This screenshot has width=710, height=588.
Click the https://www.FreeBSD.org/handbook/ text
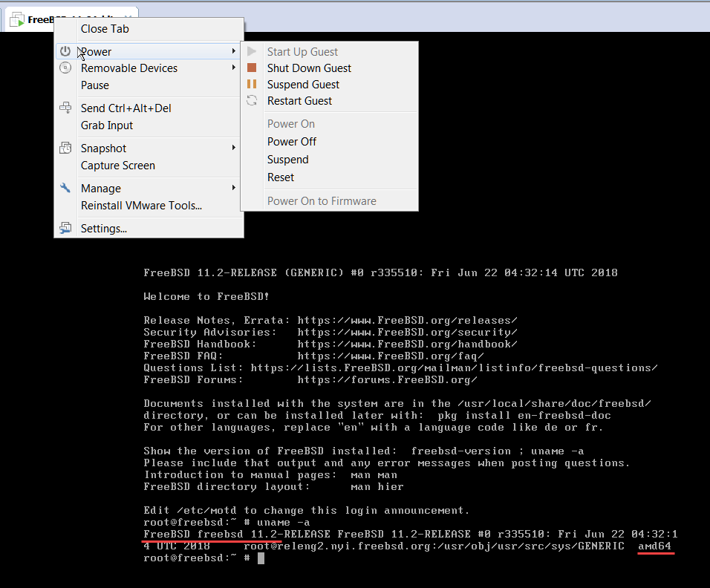tap(407, 344)
